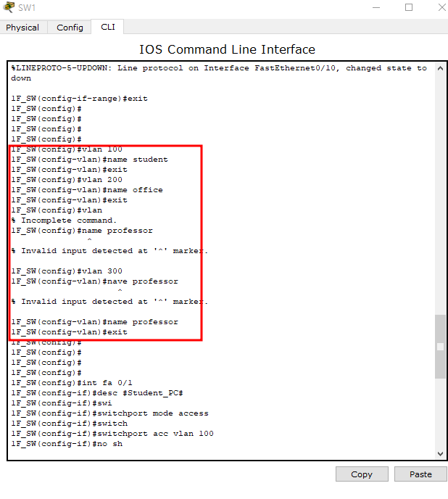Viewport: 448px width, 499px height.
Task: Click the 'no sh' command line
Action: [x=67, y=444]
